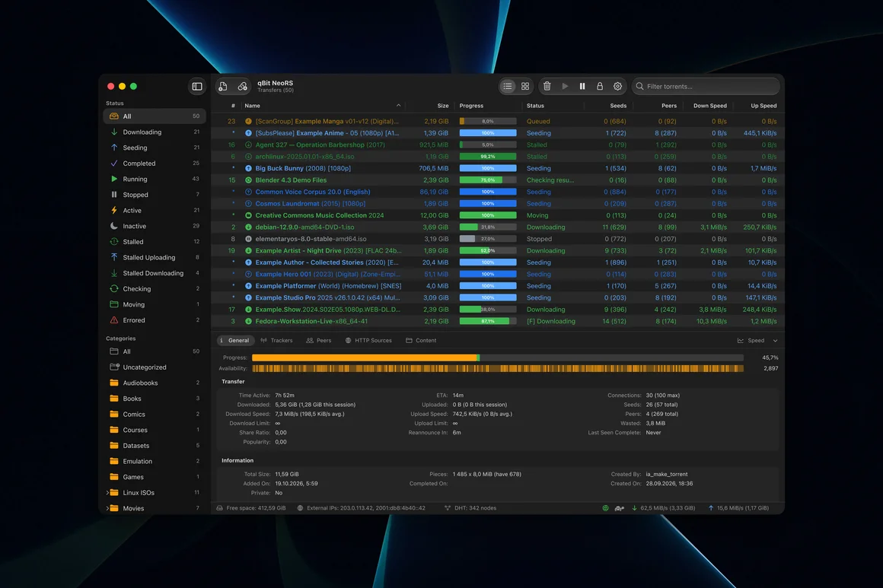This screenshot has height=588, width=883.
Task: Filter by Active torrents
Action: [155, 211]
